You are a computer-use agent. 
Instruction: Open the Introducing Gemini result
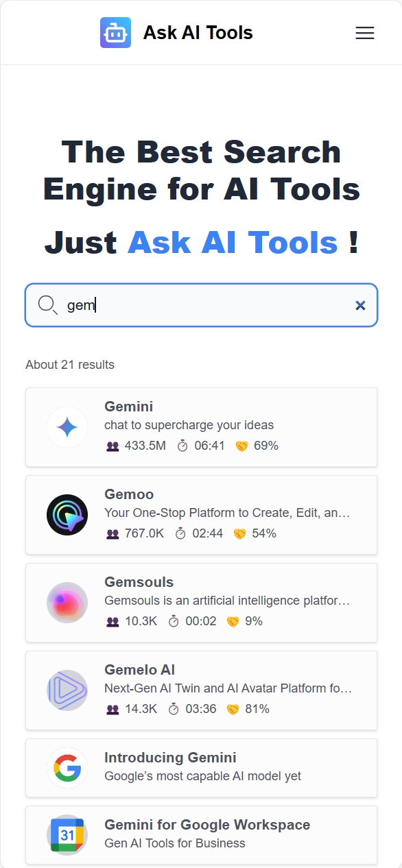tap(170, 758)
